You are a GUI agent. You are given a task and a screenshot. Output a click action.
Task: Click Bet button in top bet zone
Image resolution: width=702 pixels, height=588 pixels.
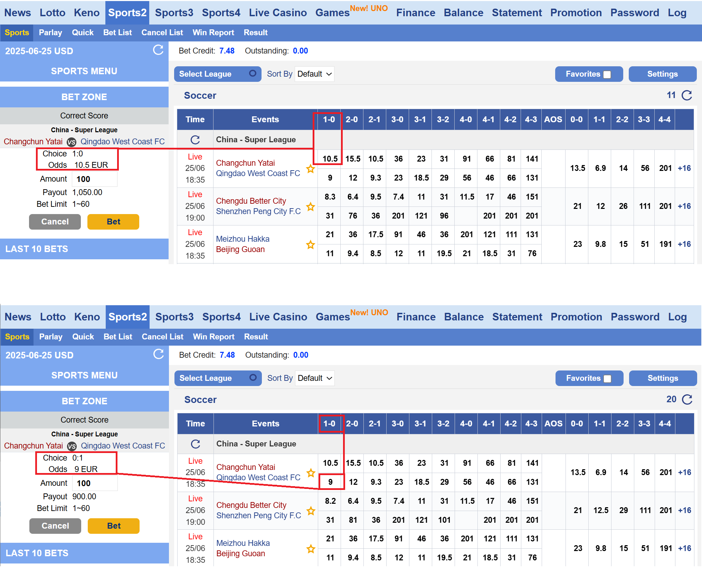coord(113,222)
